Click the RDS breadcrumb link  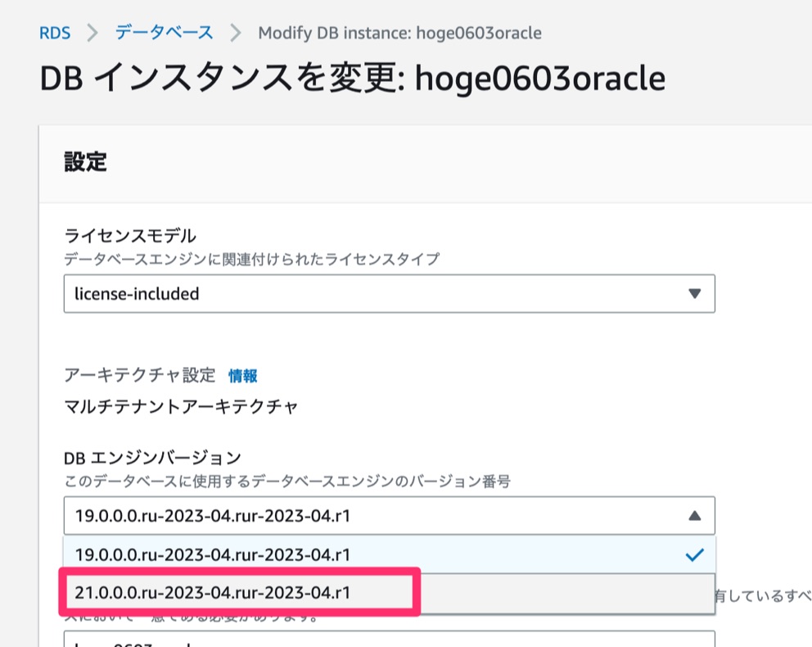point(54,33)
